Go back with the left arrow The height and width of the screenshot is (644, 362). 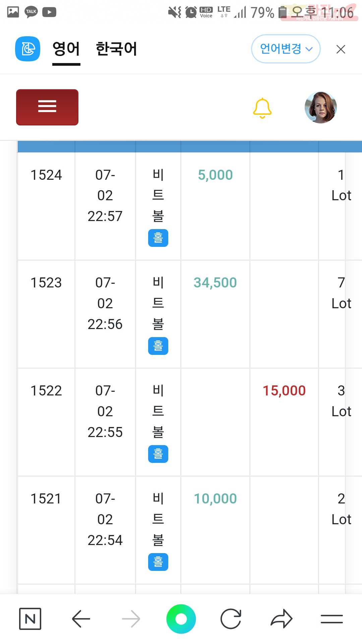[x=81, y=619]
